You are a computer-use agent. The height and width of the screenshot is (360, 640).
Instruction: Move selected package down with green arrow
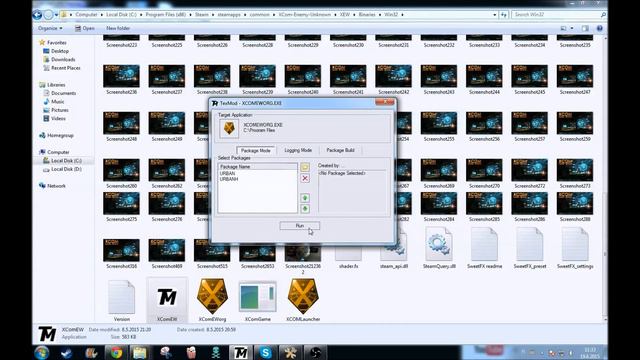point(304,209)
